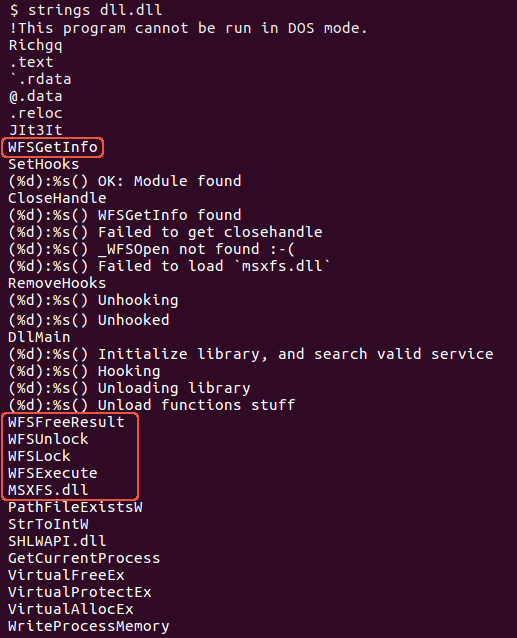Click the WriteProcessMemory string
Screen dimensions: 517x638
click(89, 627)
